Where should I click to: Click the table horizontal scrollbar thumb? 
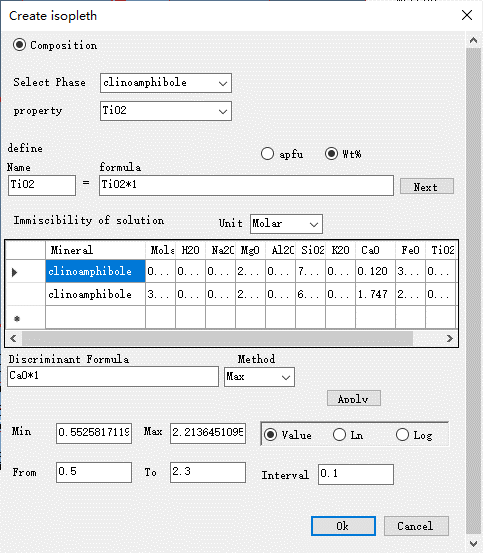(x=217, y=338)
